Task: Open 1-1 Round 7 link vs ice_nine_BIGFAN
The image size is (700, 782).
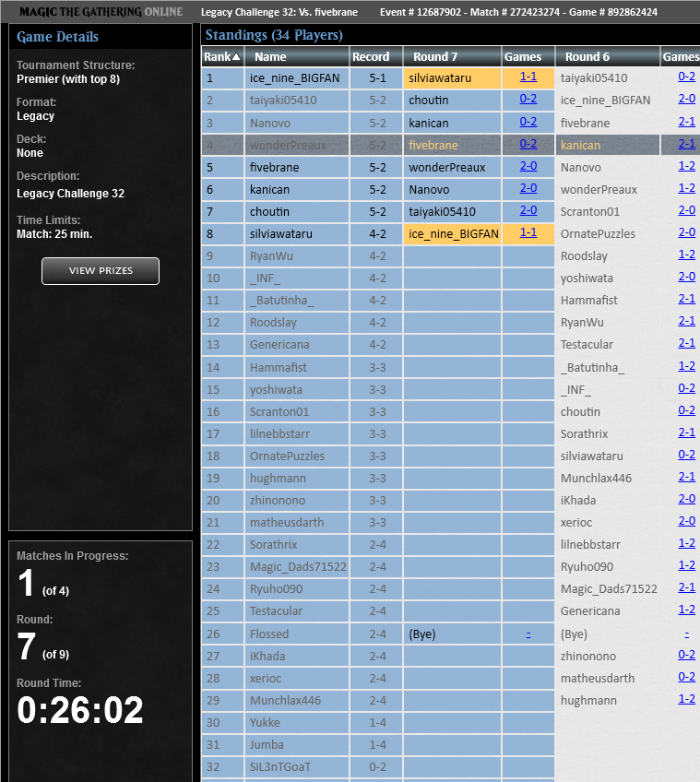Action: pos(528,232)
